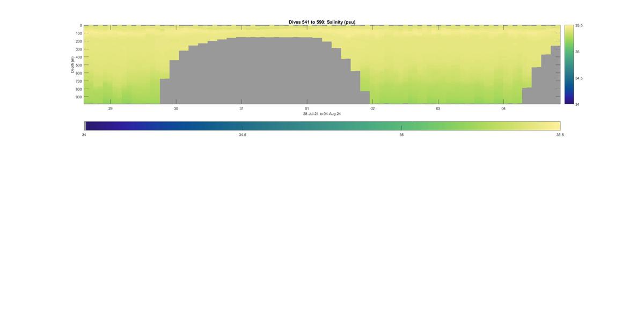
Task: Click the horizontal colorbar's "35" tick label
Action: point(401,135)
